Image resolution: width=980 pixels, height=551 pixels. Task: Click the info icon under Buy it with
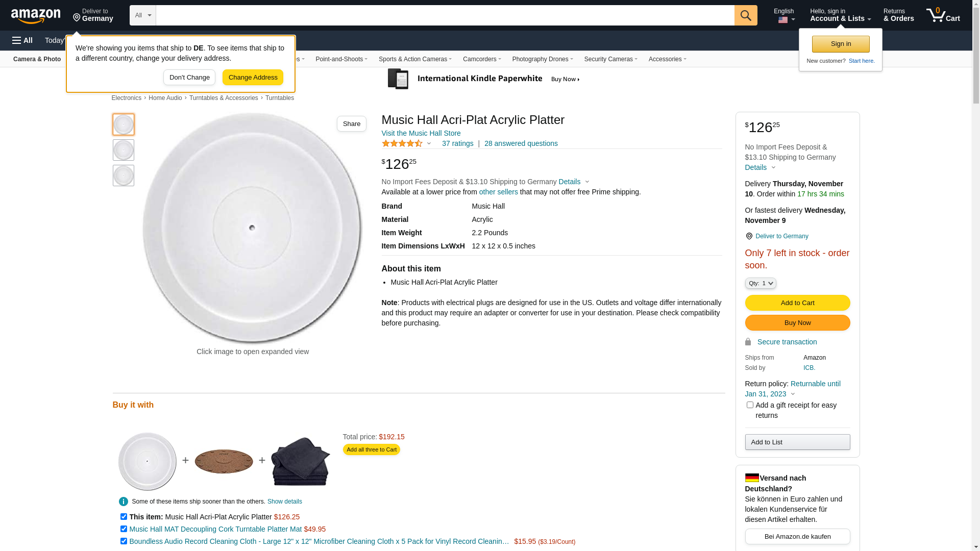pyautogui.click(x=124, y=502)
